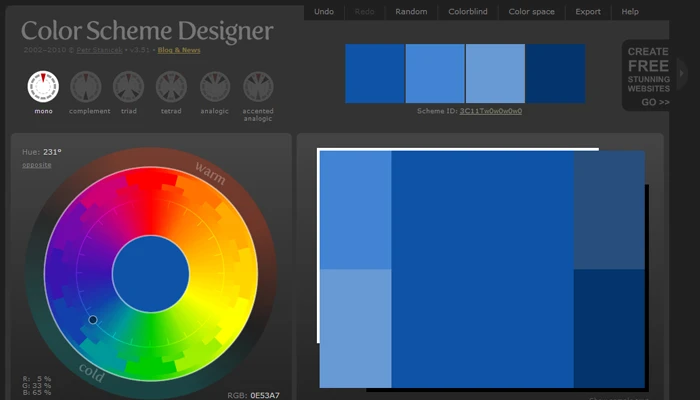Choose the tetrad scheme icon
Screen dimensions: 700x400
pyautogui.click(x=171, y=87)
